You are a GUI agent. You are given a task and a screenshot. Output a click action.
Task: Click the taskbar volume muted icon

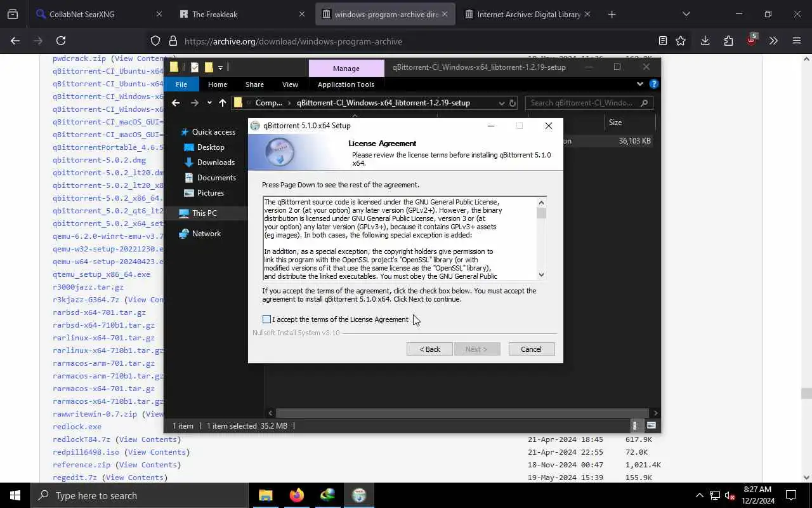(730, 495)
